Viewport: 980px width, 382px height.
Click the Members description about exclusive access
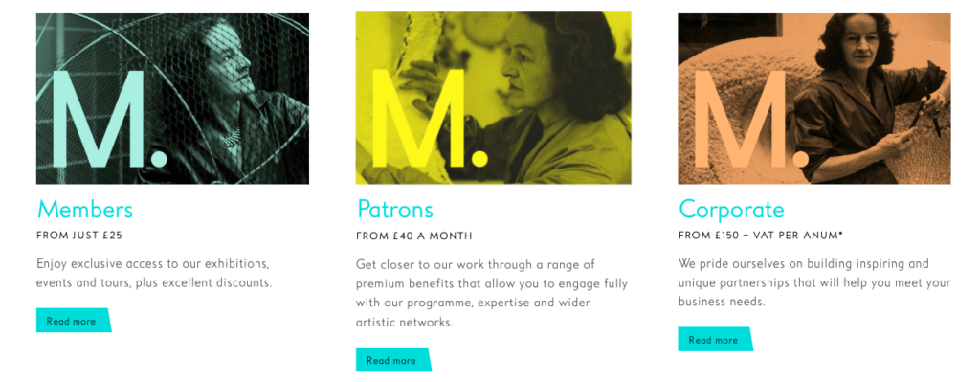154,273
